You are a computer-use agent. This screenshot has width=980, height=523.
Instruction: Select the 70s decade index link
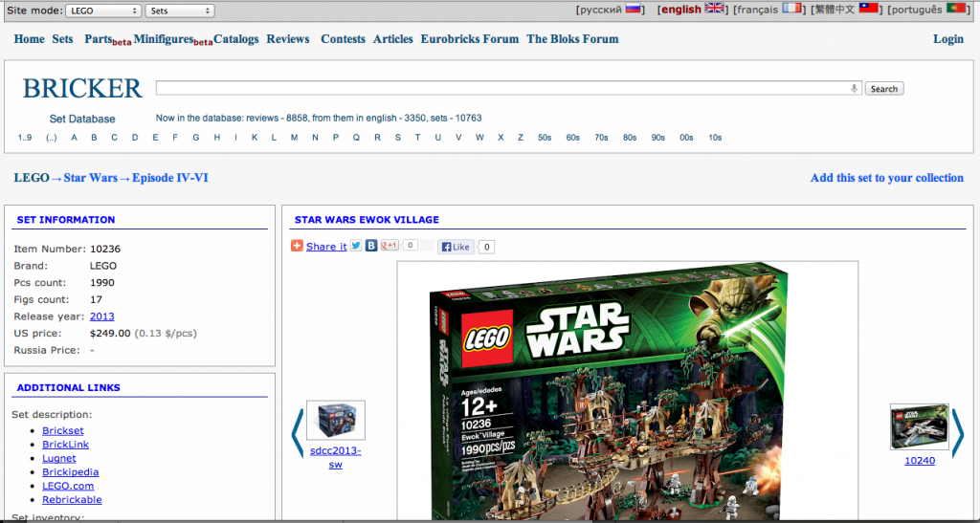[x=601, y=138]
